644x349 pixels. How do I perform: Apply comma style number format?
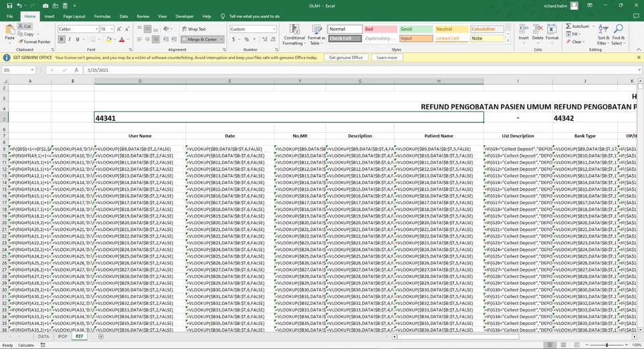pos(254,40)
